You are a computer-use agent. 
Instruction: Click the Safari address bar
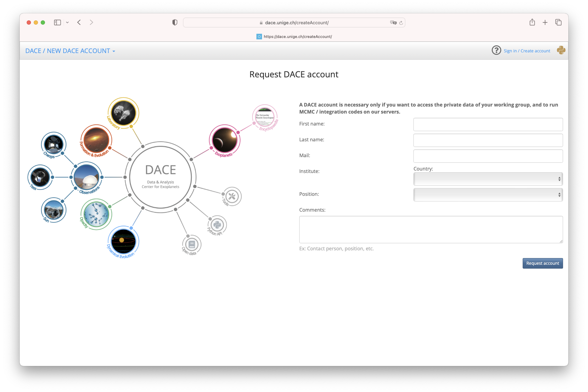(x=294, y=23)
